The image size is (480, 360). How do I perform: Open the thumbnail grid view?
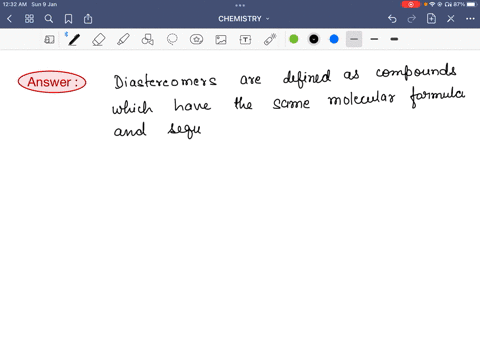click(29, 19)
